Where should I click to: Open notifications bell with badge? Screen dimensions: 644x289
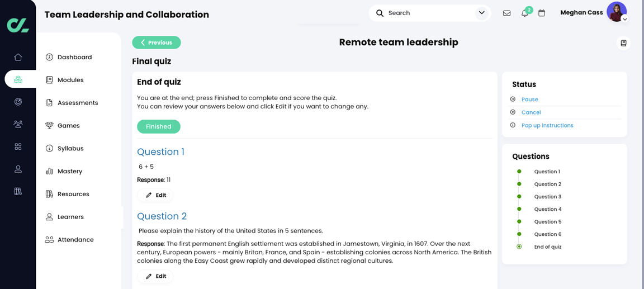tap(525, 13)
